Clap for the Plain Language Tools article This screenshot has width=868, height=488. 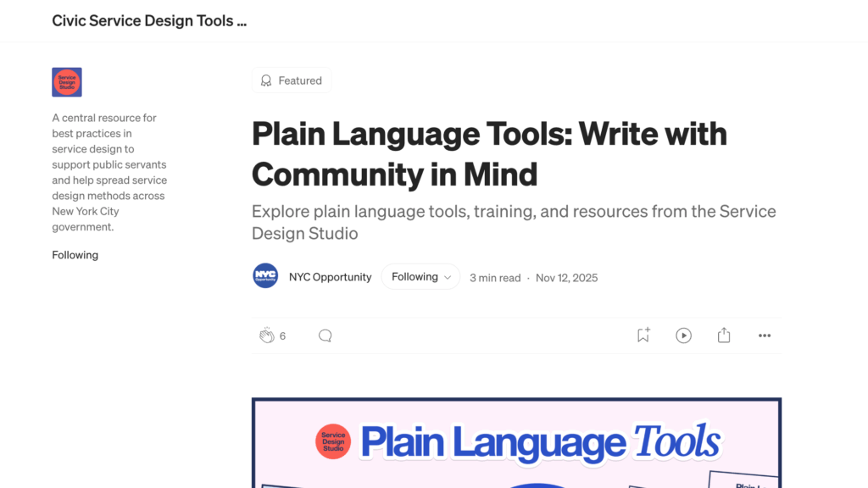coord(266,335)
